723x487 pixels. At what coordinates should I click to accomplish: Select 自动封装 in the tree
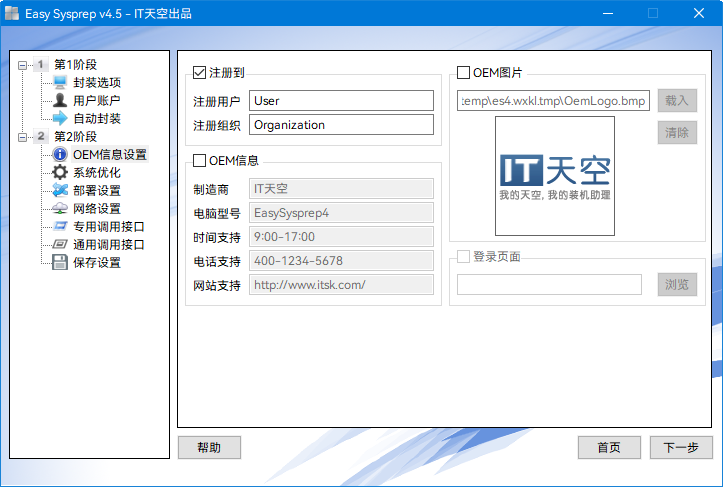97,118
